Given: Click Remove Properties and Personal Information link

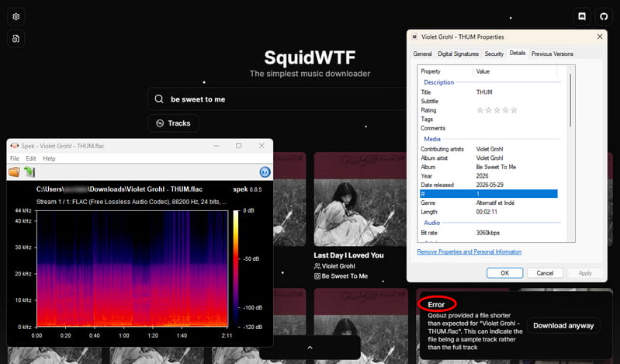Looking at the screenshot, I should point(469,251).
